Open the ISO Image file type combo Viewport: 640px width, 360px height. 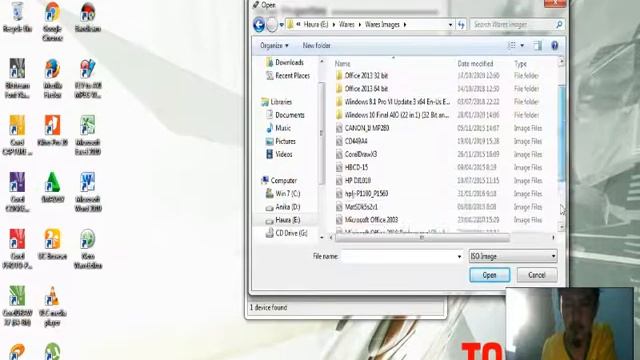tap(513, 256)
